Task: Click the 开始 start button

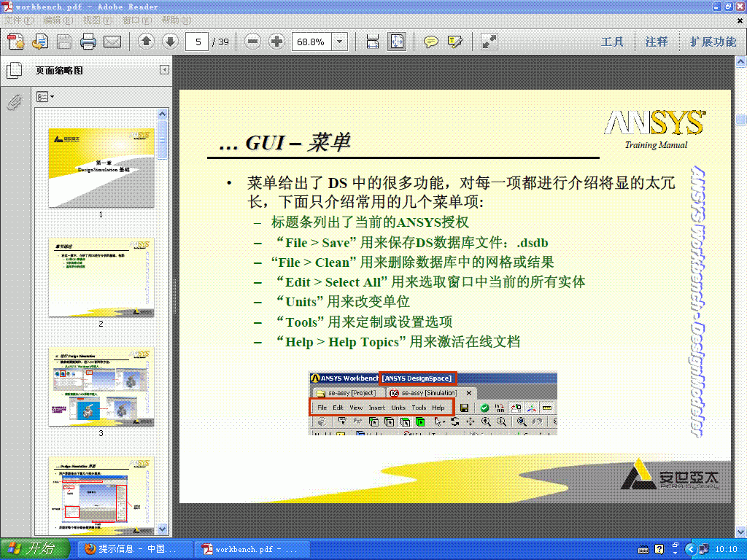Action: pos(31,549)
